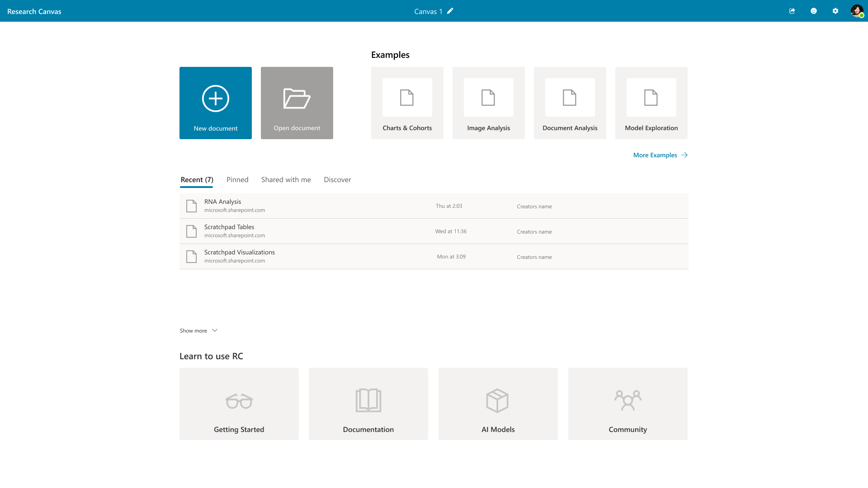Open the Research Canvas home title
The height and width of the screenshot is (488, 868).
[x=34, y=11]
